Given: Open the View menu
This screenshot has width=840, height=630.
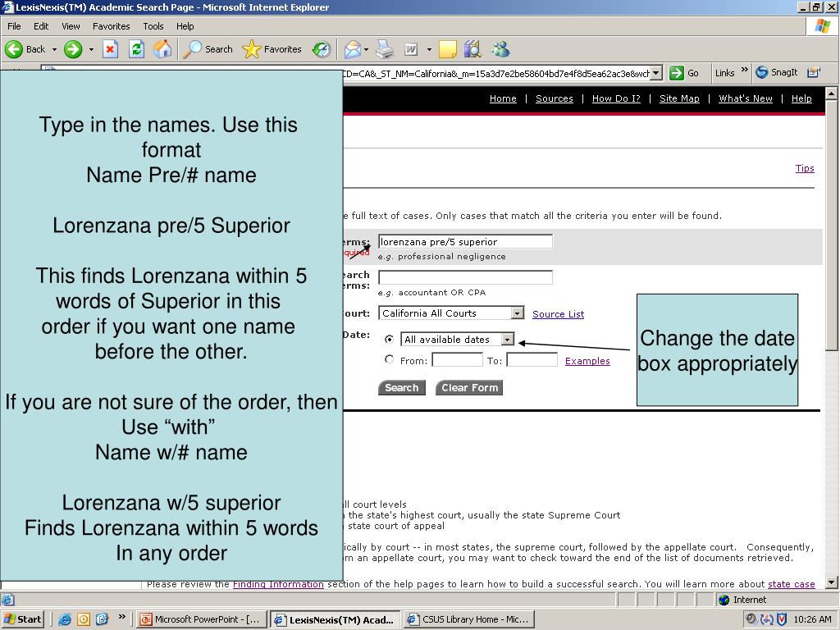Looking at the screenshot, I should [x=71, y=26].
